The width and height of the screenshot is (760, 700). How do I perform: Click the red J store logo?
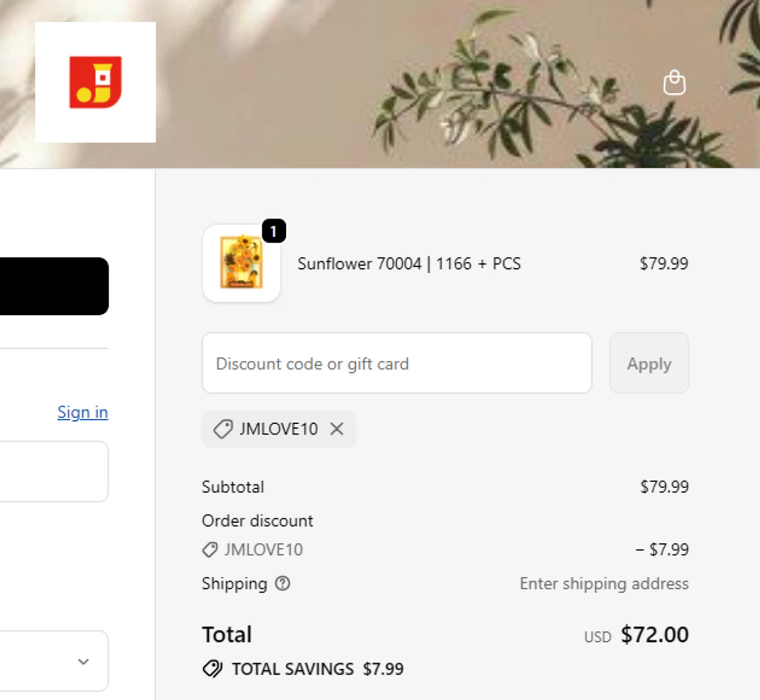(x=95, y=82)
